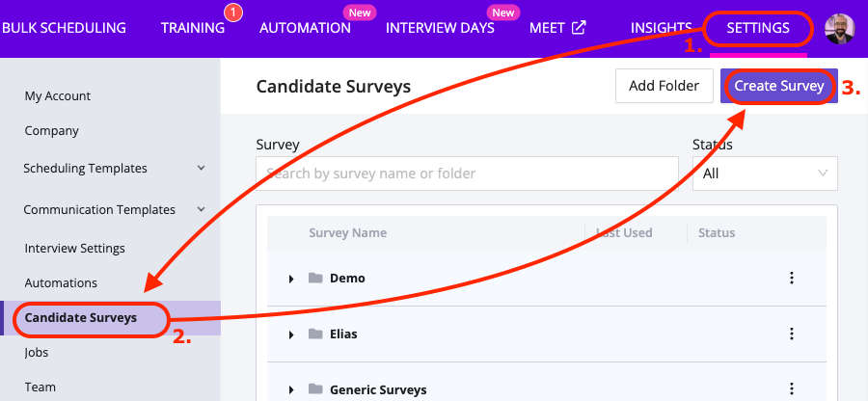Expand the Scheduling Templates section

click(x=201, y=168)
